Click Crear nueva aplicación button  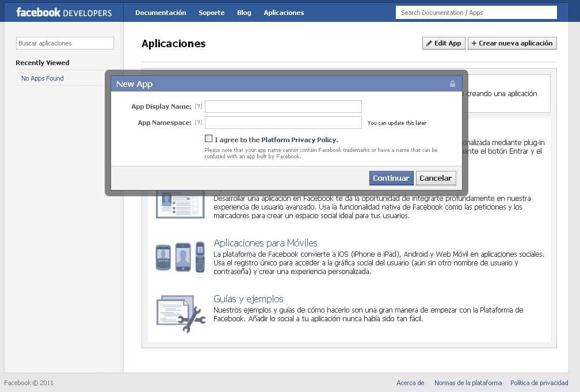[512, 43]
